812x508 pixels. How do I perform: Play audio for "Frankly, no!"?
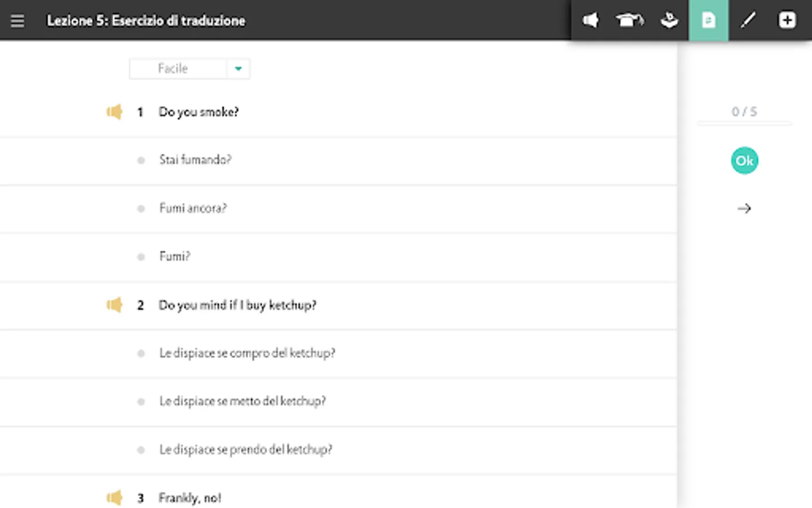point(114,498)
